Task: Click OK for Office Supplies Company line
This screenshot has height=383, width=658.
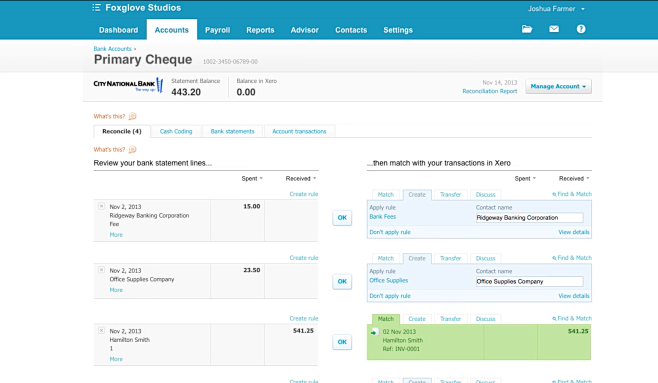Action: 342,281
